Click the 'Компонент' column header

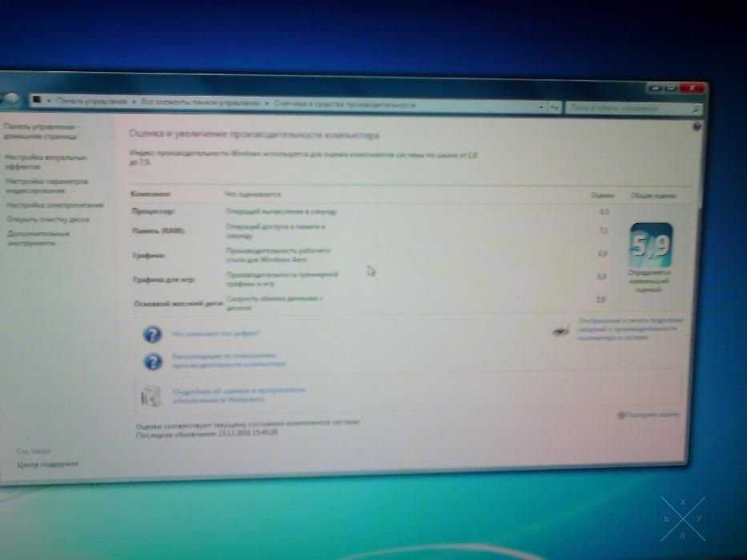tap(151, 194)
